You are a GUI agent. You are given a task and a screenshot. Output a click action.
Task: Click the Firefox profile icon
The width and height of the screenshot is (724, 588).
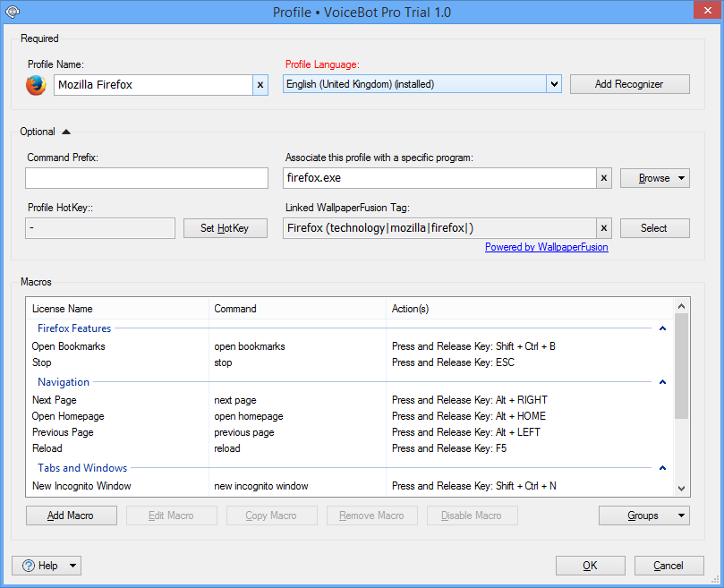coord(36,85)
